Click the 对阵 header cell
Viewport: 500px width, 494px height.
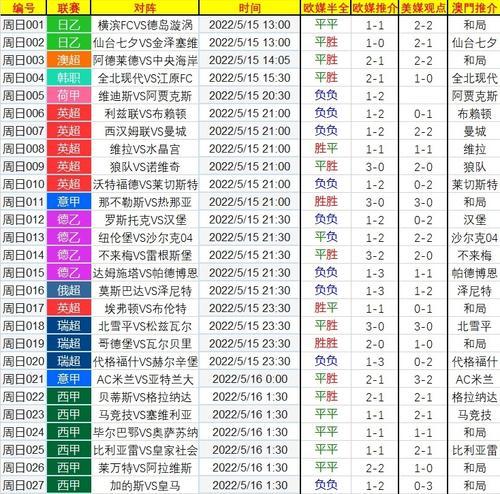145,7
